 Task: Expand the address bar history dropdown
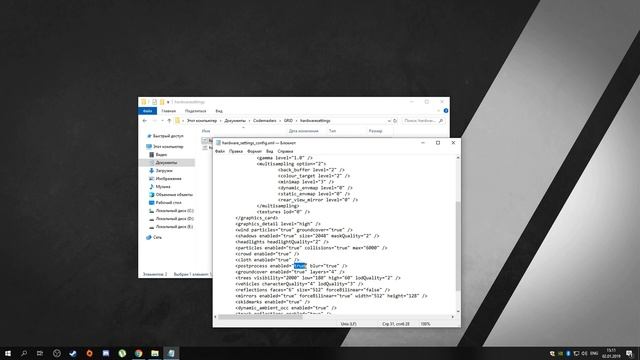[389, 121]
